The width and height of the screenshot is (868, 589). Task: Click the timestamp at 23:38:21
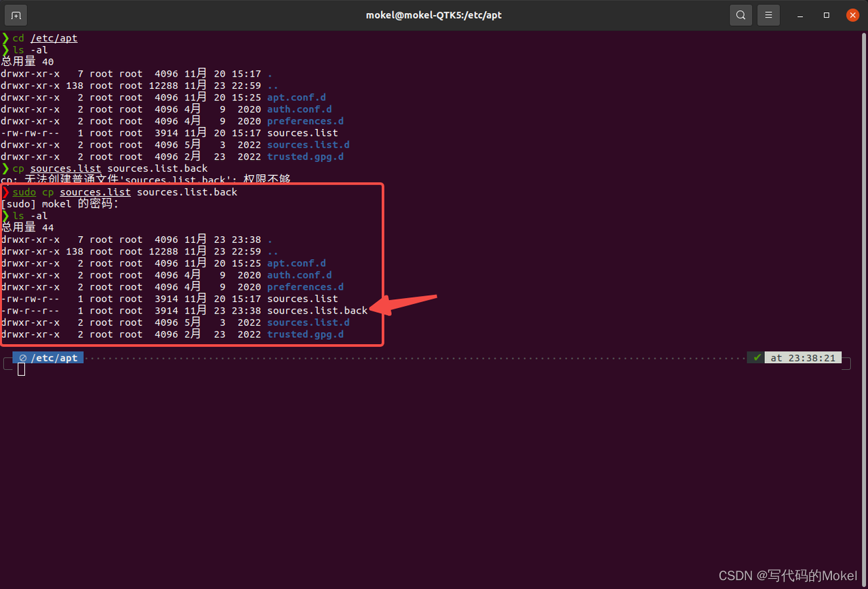[x=804, y=357]
